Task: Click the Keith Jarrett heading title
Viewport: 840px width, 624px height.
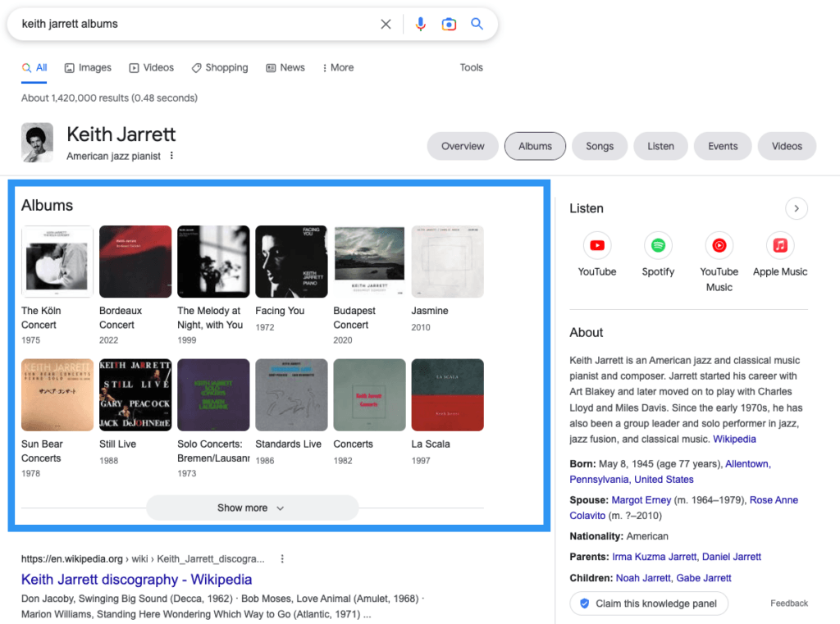Action: tap(121, 134)
